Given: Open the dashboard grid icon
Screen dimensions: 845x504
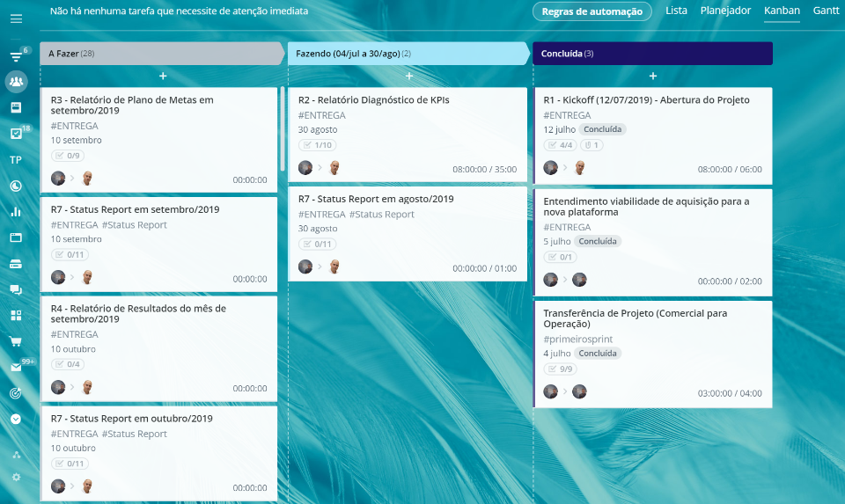Looking at the screenshot, I should (x=16, y=316).
